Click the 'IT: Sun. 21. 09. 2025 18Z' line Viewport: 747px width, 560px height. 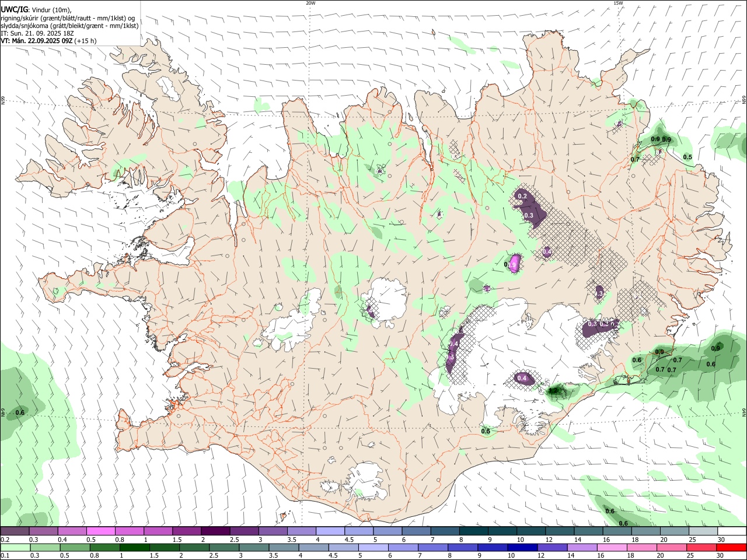[x=37, y=33]
